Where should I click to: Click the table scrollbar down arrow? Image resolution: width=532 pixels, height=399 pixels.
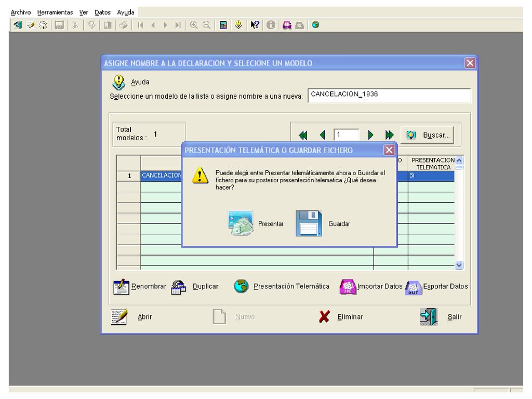click(x=459, y=265)
